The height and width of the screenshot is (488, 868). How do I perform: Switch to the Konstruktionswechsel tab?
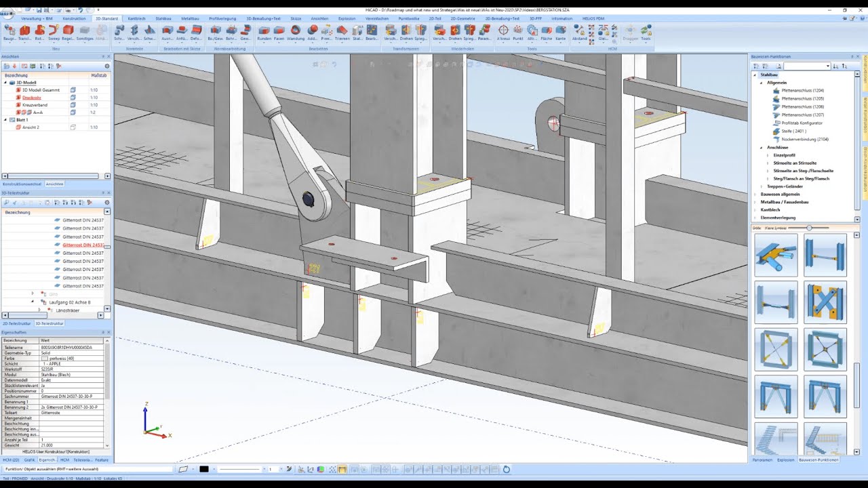click(22, 184)
